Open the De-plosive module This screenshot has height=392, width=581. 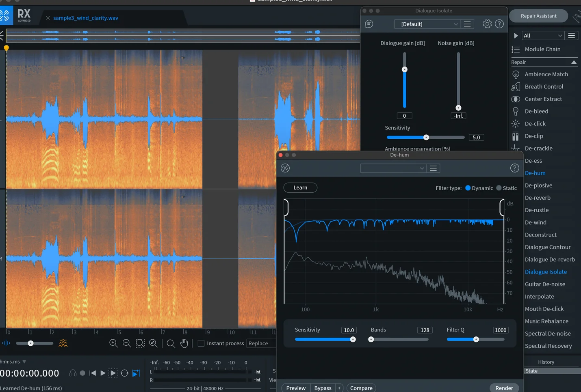pyautogui.click(x=538, y=185)
